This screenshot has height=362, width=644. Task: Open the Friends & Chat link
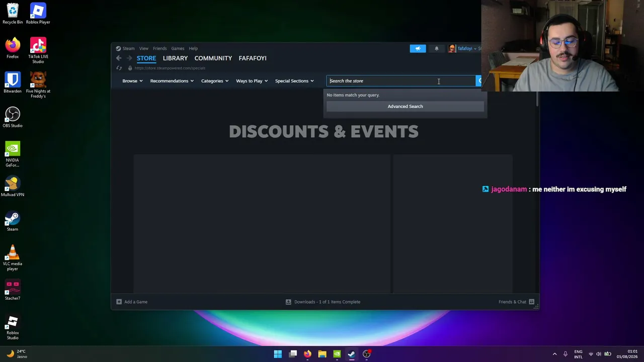pyautogui.click(x=512, y=302)
